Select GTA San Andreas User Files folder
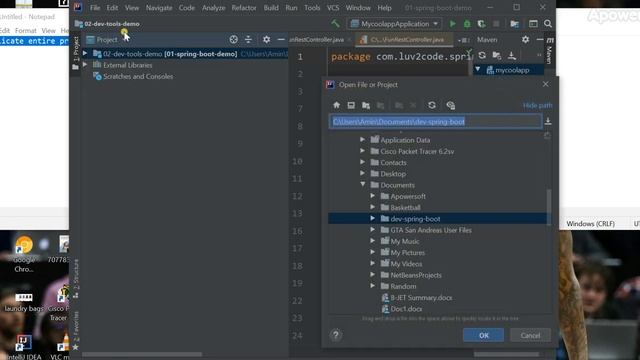The height and width of the screenshot is (360, 640). [x=431, y=230]
